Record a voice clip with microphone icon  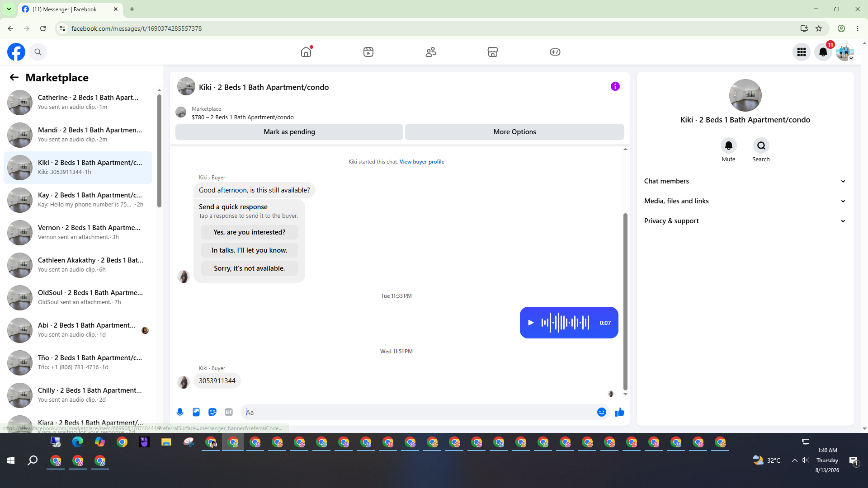[x=180, y=412]
